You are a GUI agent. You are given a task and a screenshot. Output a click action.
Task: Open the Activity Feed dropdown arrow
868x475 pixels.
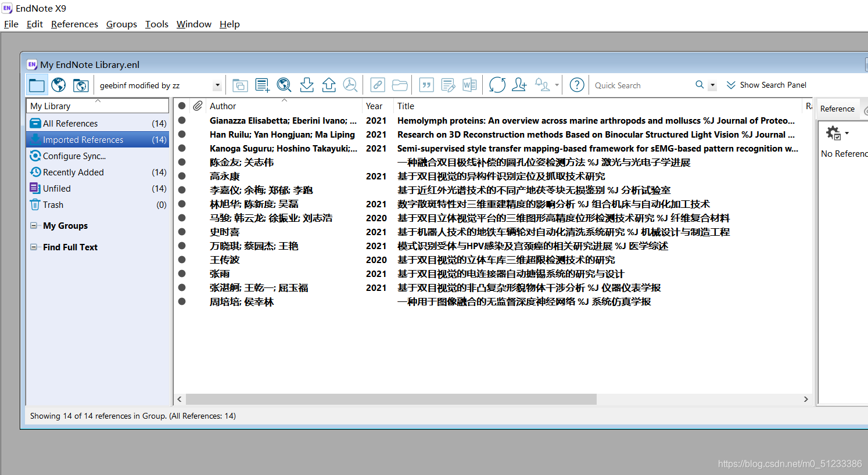557,85
